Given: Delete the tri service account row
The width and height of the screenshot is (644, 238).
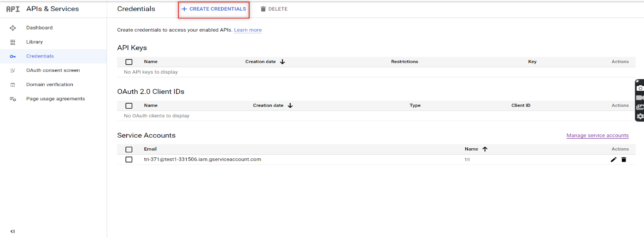Looking at the screenshot, I should pos(624,159).
